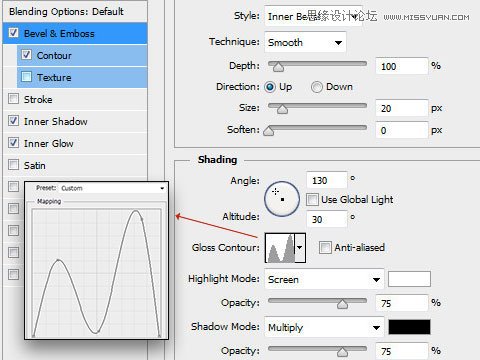Select Bevel & Emboss style row
The width and height of the screenshot is (480, 360).
[75, 33]
